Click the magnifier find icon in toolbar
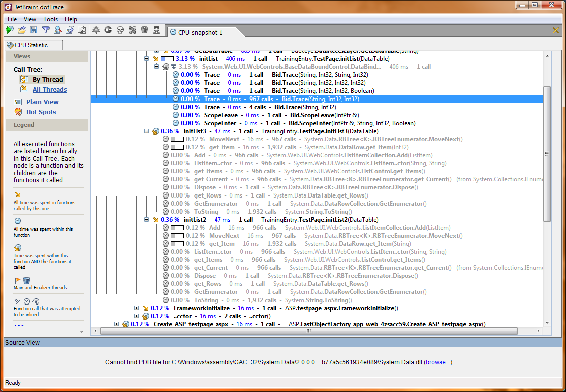The width and height of the screenshot is (566, 392). click(58, 30)
